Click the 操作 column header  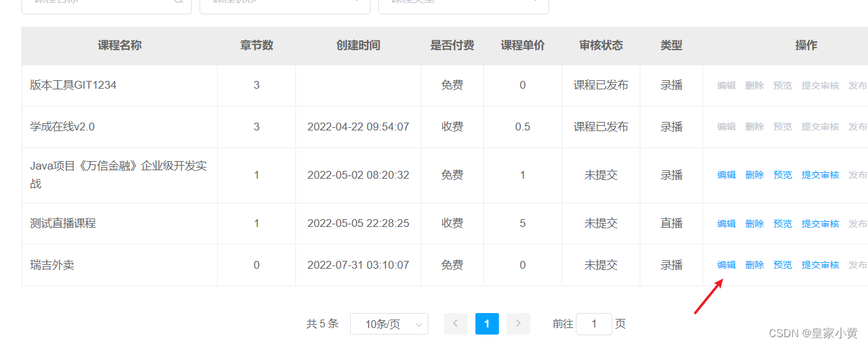coord(806,45)
